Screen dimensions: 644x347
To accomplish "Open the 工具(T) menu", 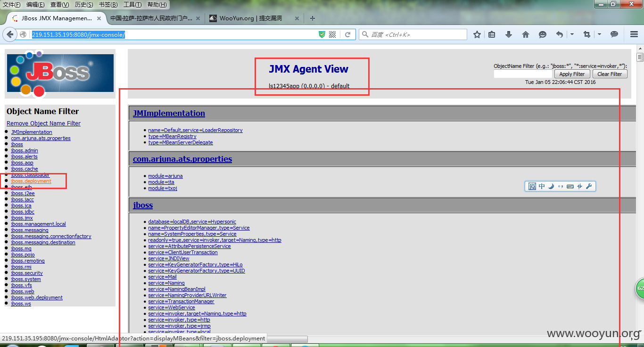I will coord(132,5).
